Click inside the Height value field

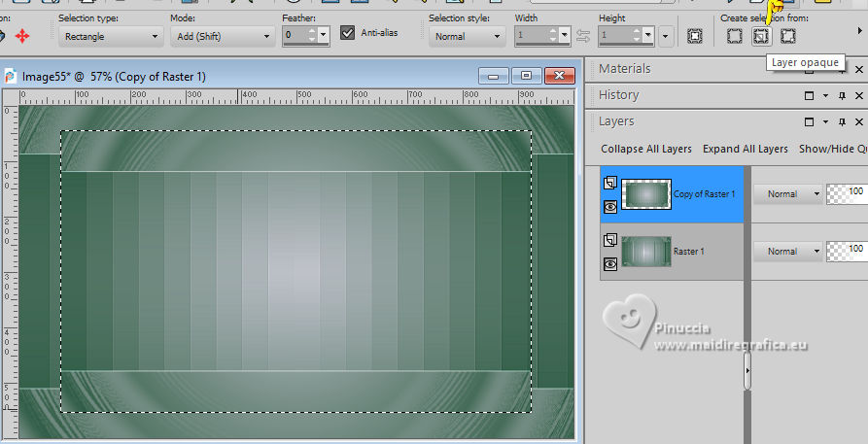click(615, 35)
